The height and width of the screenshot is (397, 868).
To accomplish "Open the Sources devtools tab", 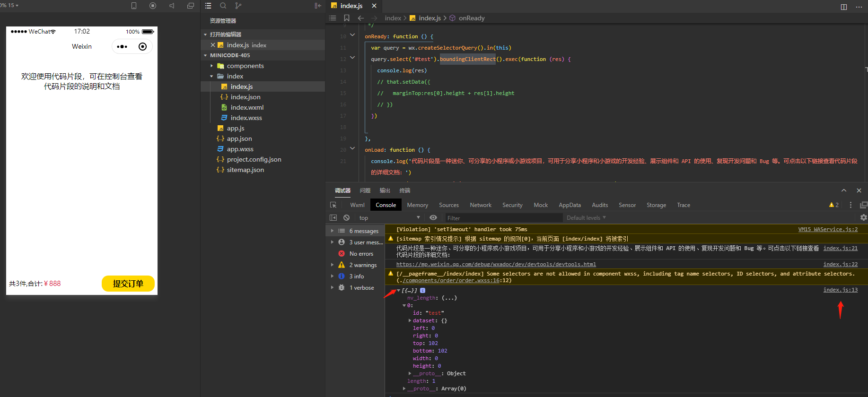I will (449, 205).
